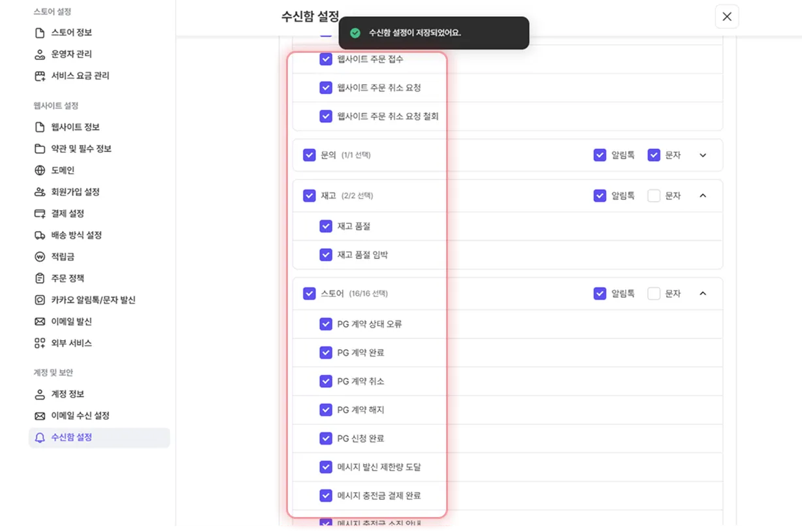Click the 카카오 알림톡/문자 발신 chat icon
Screen dimensions: 802x532
pyautogui.click(x=40, y=300)
